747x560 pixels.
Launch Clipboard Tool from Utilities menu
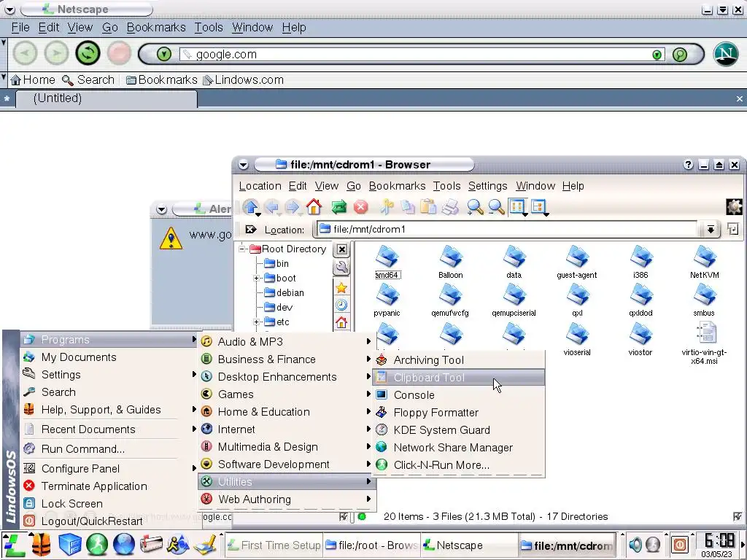pos(458,378)
